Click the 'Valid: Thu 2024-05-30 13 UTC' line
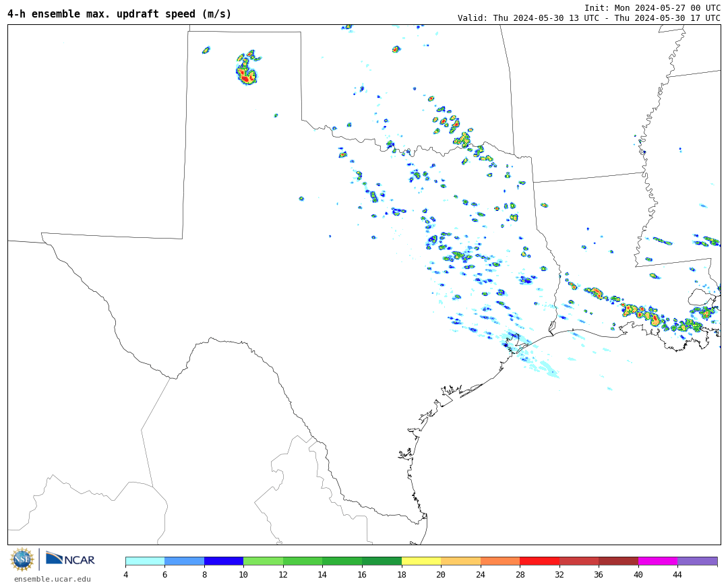Screen dimensions: 728x587 pos(588,18)
